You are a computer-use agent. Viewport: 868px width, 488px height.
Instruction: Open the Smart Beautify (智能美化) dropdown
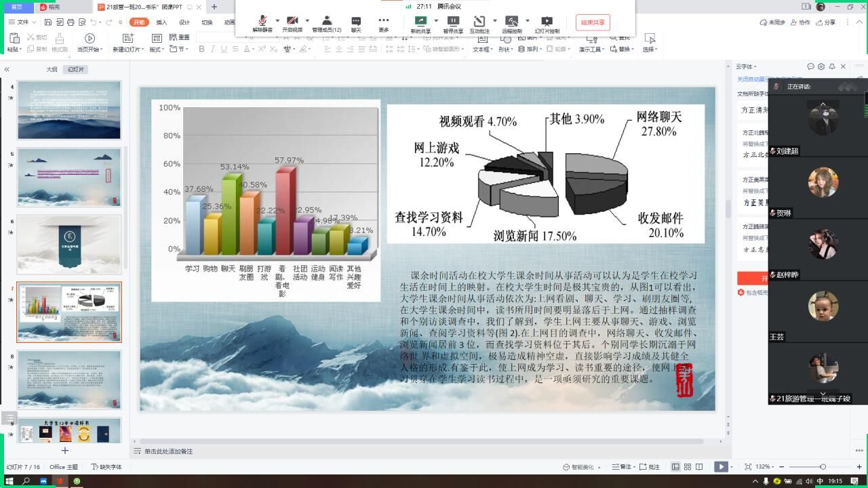click(582, 467)
